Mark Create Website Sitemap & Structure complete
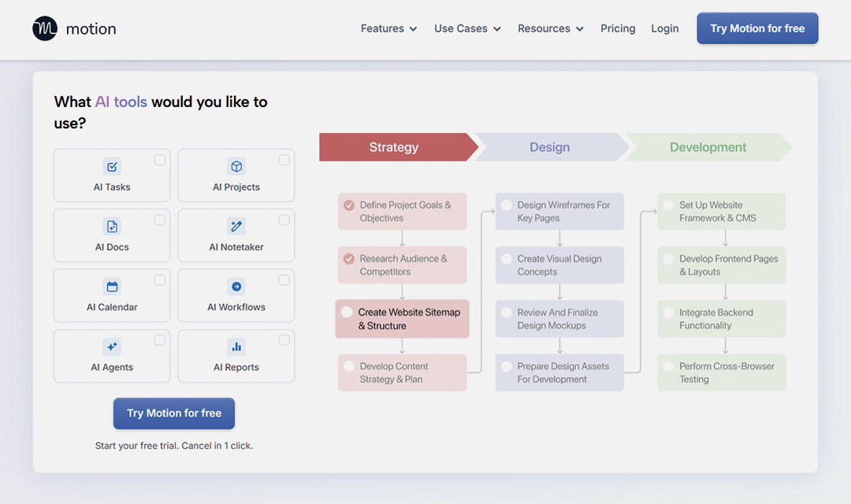The width and height of the screenshot is (851, 504). point(347,312)
